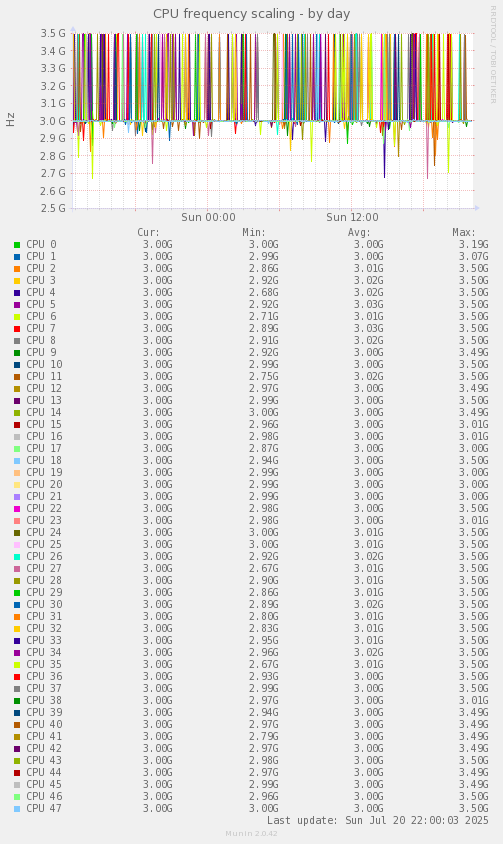The width and height of the screenshot is (503, 844).
Task: Click the color swatch next to CPU 18
Action: coord(17,461)
